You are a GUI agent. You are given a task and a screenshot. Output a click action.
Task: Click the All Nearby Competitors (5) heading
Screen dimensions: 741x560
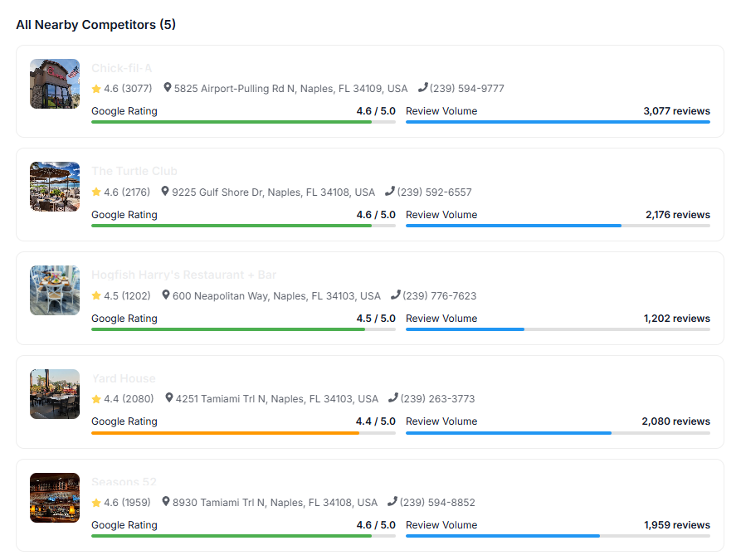pos(96,25)
